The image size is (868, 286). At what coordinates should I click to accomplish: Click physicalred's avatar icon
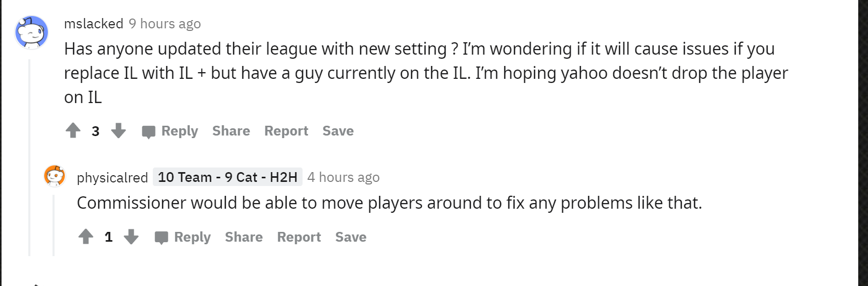(x=55, y=176)
